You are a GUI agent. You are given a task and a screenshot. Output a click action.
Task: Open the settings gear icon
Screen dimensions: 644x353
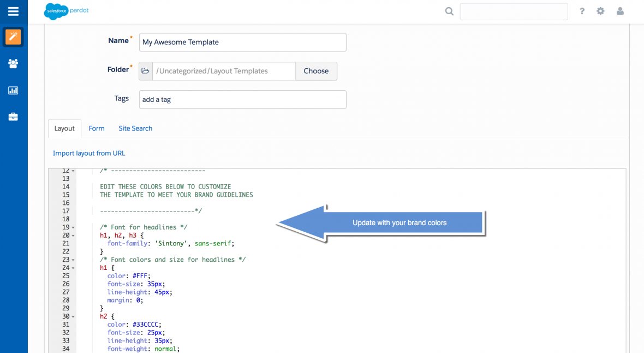(x=600, y=11)
